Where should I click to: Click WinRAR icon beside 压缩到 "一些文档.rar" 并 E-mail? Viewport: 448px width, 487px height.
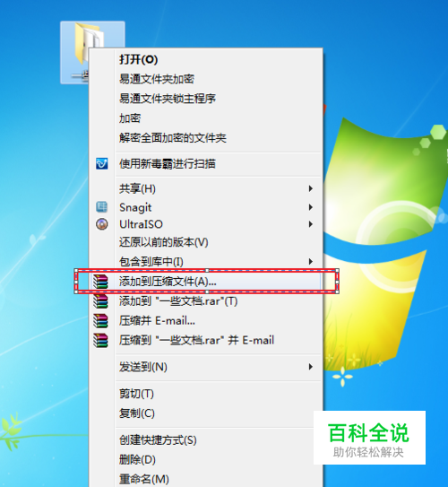(101, 341)
